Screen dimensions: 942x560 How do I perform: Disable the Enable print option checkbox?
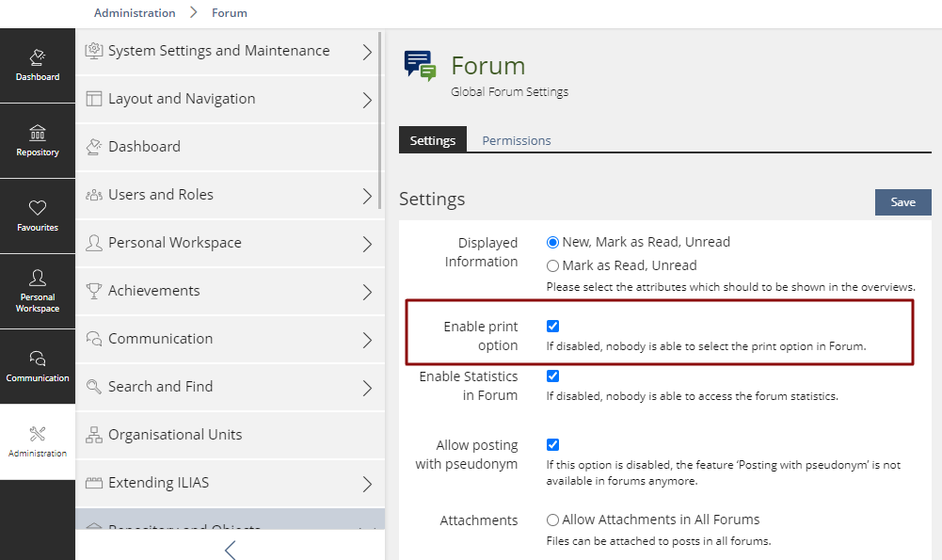click(553, 327)
